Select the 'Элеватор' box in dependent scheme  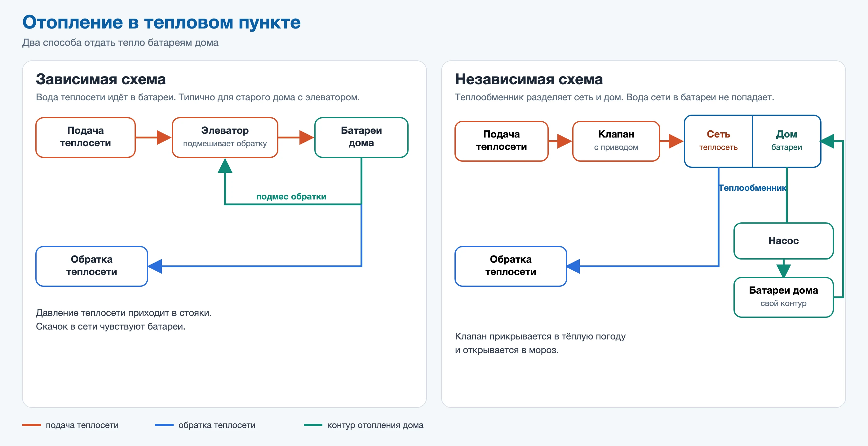[225, 137]
